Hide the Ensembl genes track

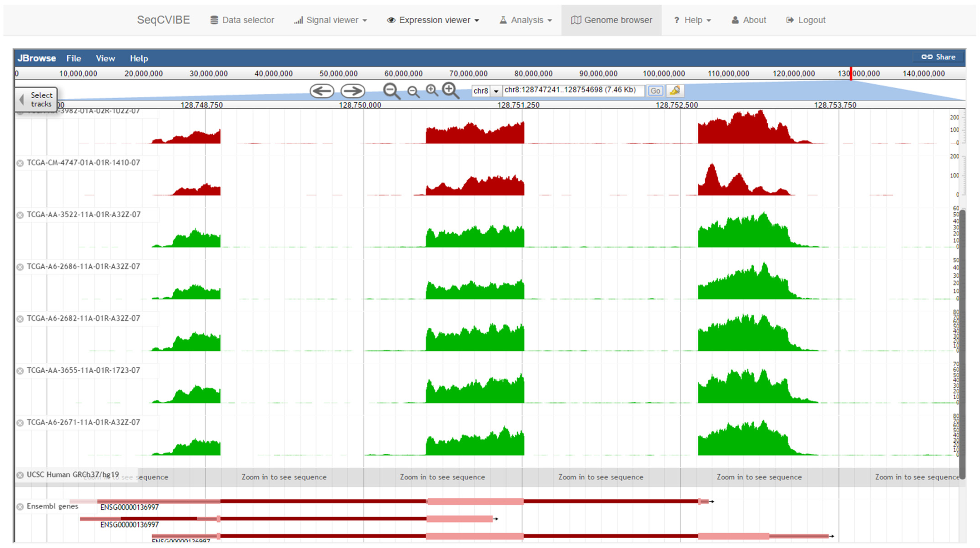20,507
